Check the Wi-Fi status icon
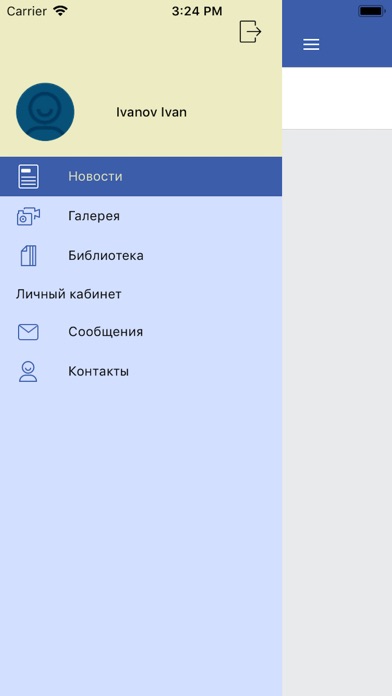Screen dimensions: 392x696 tap(60, 11)
